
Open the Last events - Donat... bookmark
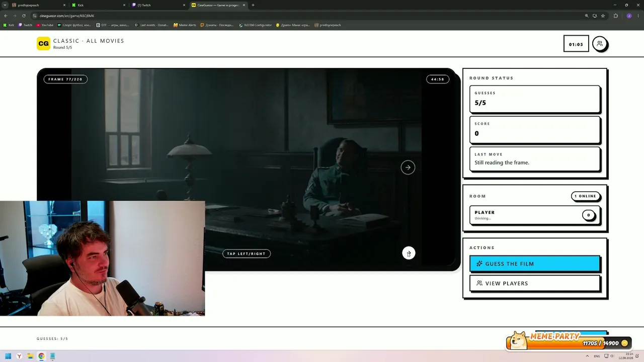tap(151, 25)
